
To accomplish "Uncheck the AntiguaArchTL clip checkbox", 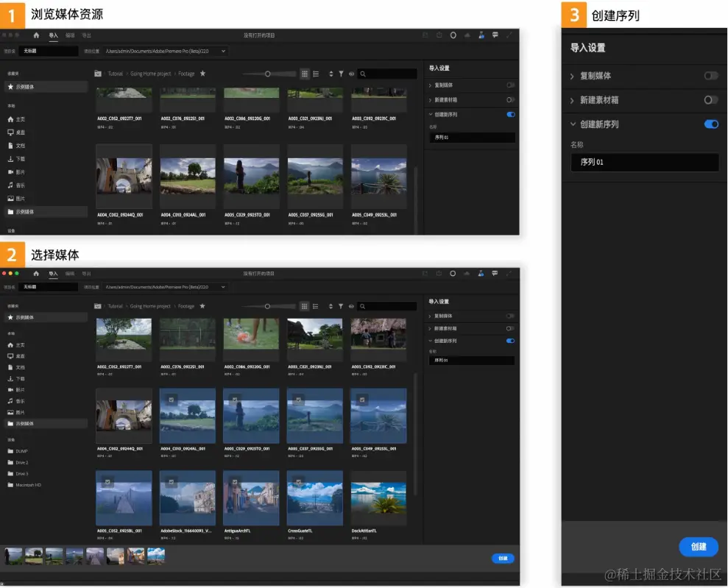I will (235, 482).
